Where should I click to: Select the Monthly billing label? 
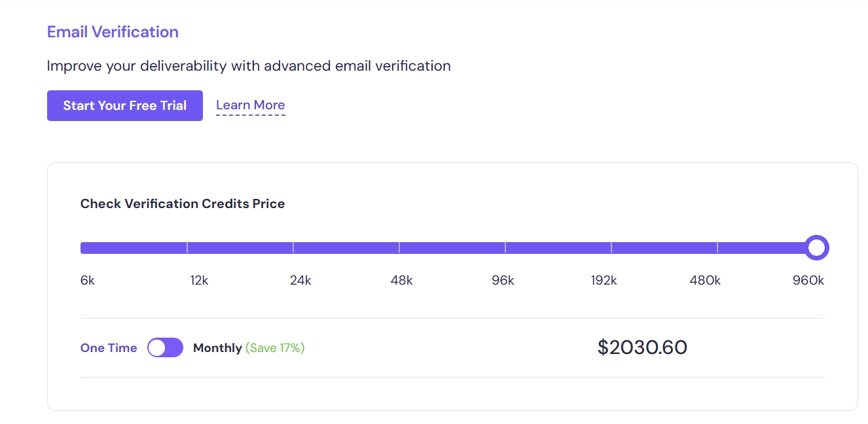(217, 348)
